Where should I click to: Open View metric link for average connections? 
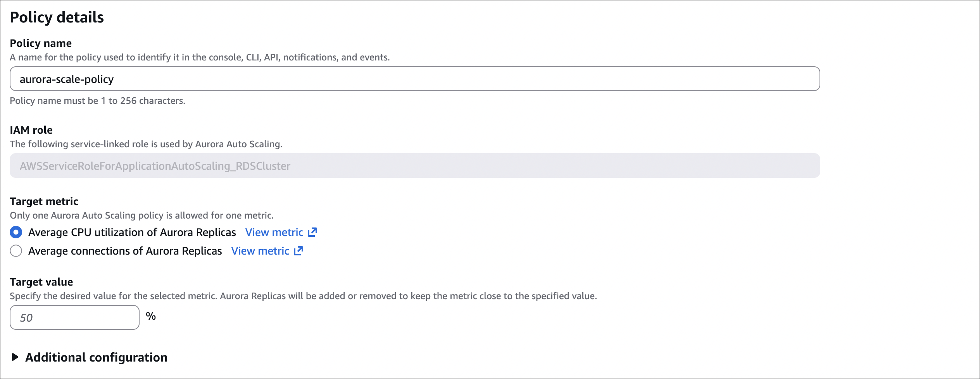tap(260, 251)
